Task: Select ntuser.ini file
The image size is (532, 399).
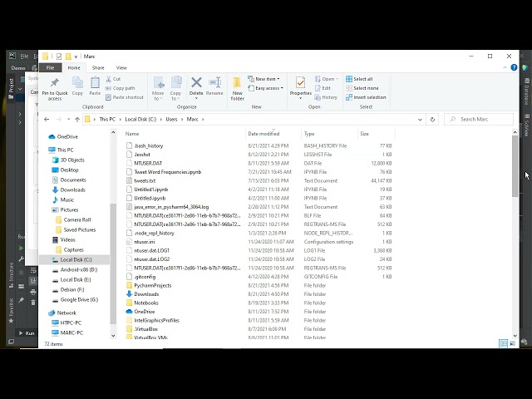Action: tap(144, 242)
